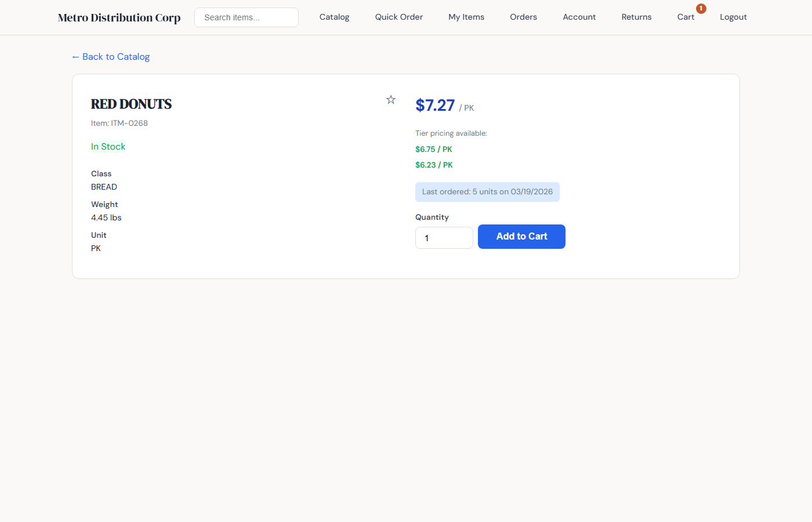Click the last ordered info banner
812x522 pixels.
487,191
